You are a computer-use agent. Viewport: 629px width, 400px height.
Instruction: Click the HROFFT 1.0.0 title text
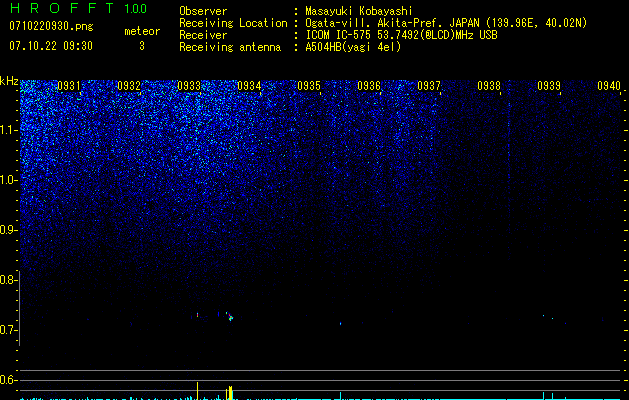click(78, 8)
